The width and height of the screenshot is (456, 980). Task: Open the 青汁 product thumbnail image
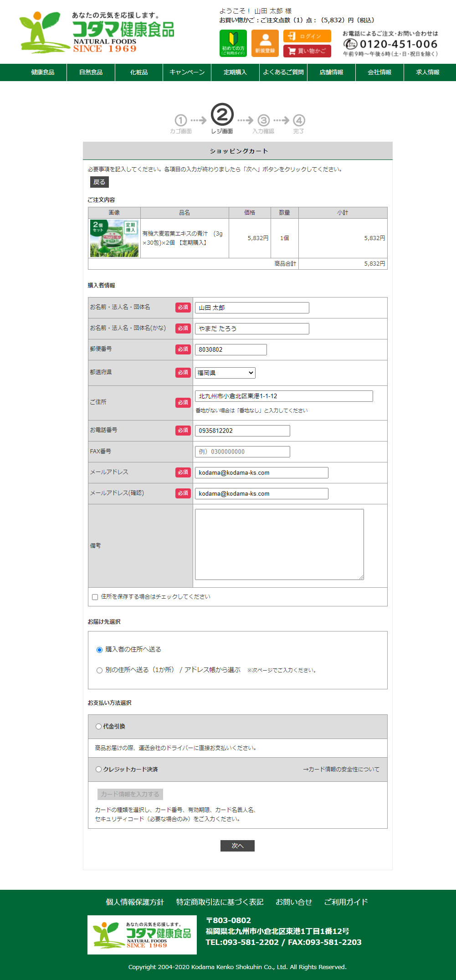pos(114,238)
